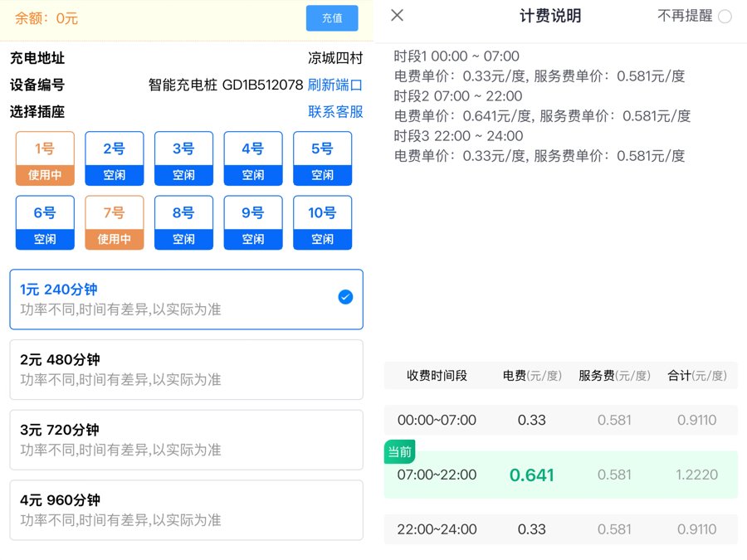Select socket 10号 (空闲)
The height and width of the screenshot is (560, 747).
point(322,222)
